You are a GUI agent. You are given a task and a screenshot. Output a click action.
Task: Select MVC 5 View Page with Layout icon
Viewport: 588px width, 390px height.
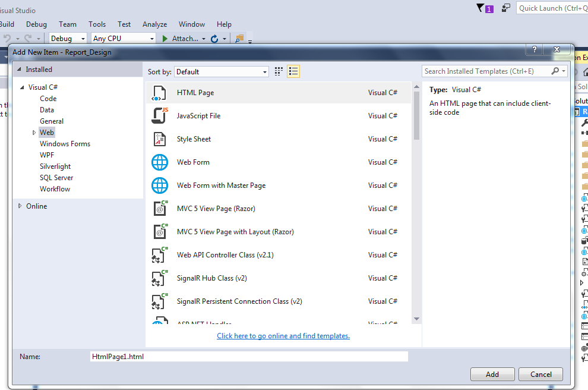coord(160,232)
